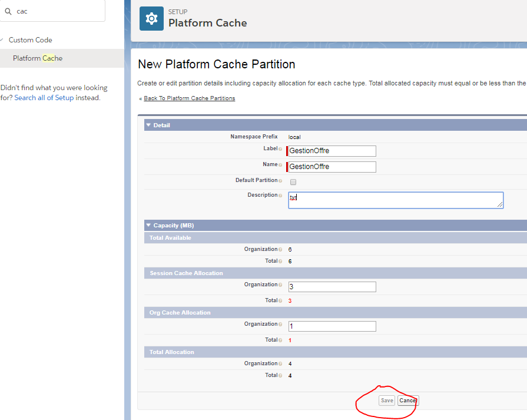Collapse the Capacity (MB) section
The width and height of the screenshot is (527, 420).
[148, 226]
